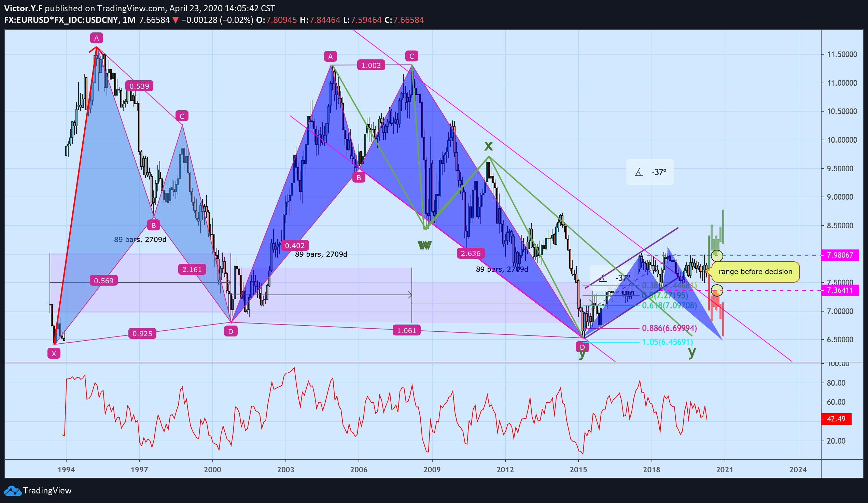Select the yellow circle on the 7.36411 line

[x=717, y=290]
